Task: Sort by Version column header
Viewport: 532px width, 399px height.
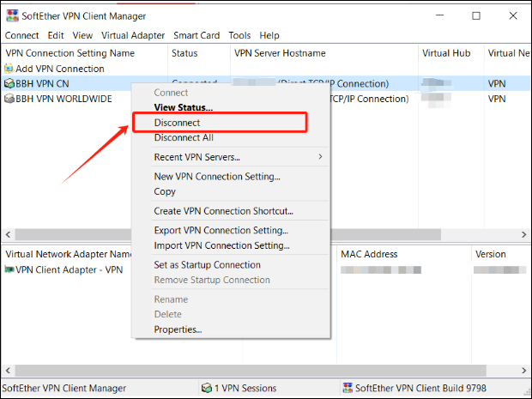Action: click(x=491, y=254)
